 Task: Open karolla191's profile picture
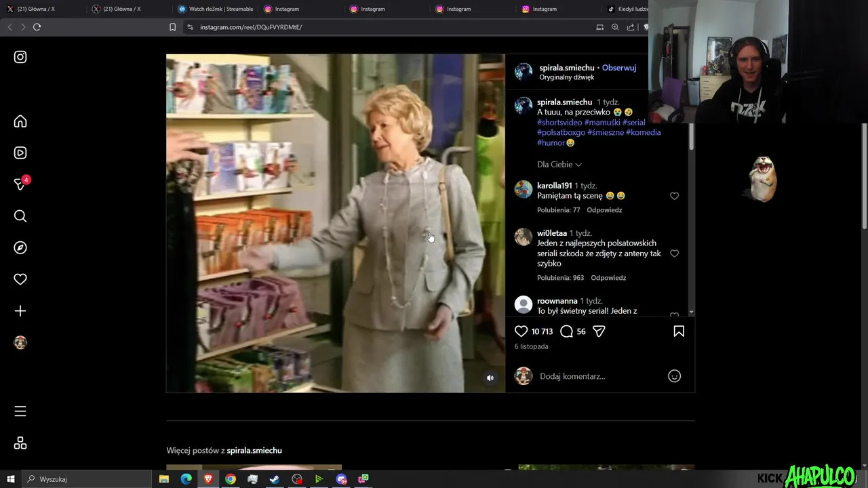(x=524, y=189)
